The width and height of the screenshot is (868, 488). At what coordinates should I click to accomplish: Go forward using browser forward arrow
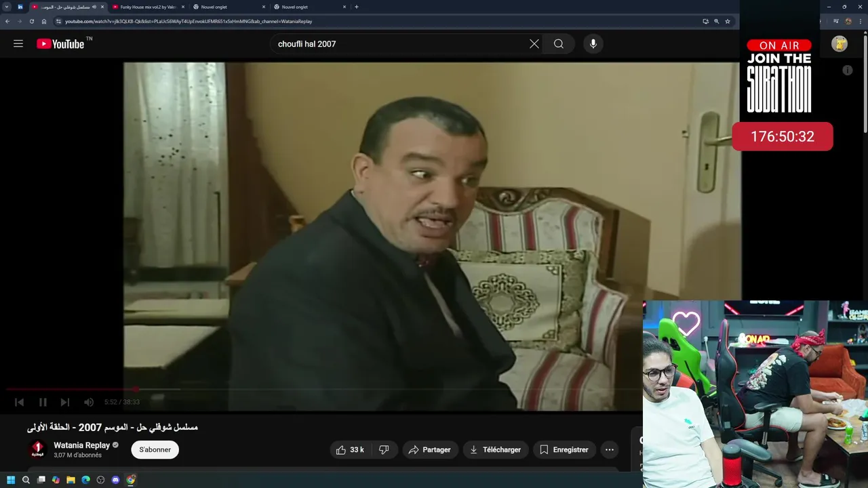19,21
